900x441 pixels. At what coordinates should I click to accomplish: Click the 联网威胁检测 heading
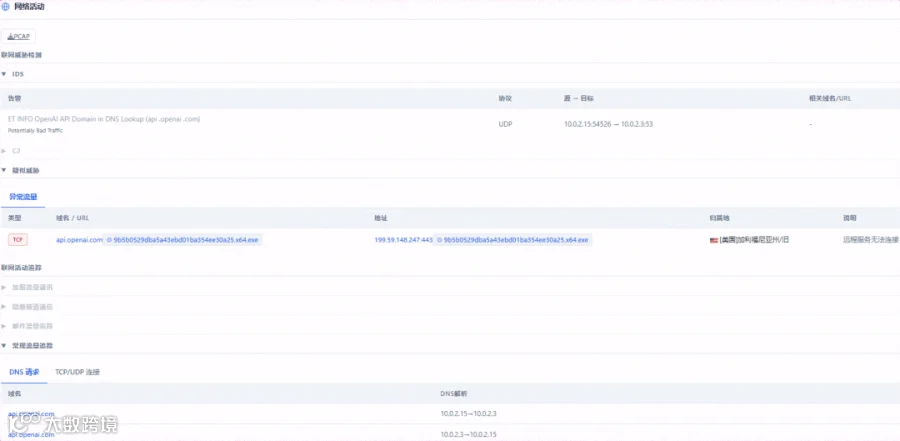(21, 55)
